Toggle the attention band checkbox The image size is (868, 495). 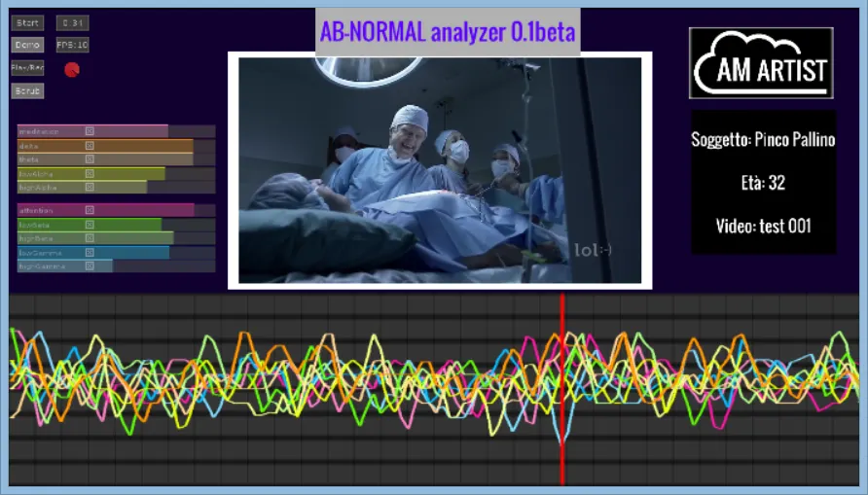90,210
